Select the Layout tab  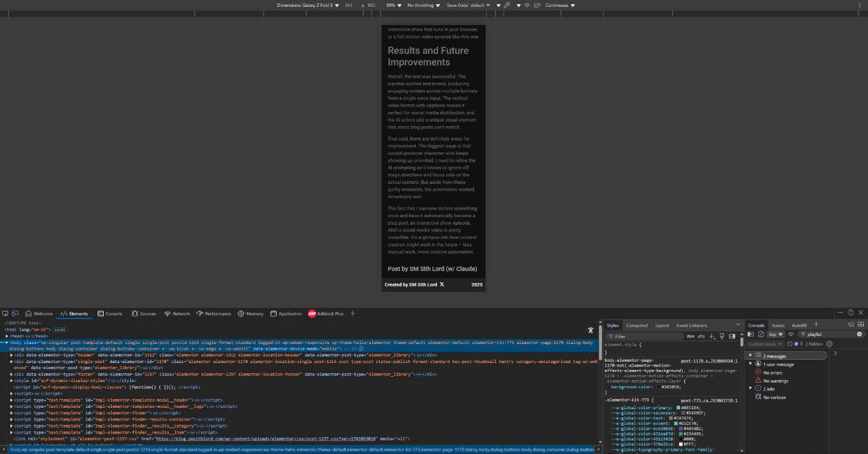point(662,326)
